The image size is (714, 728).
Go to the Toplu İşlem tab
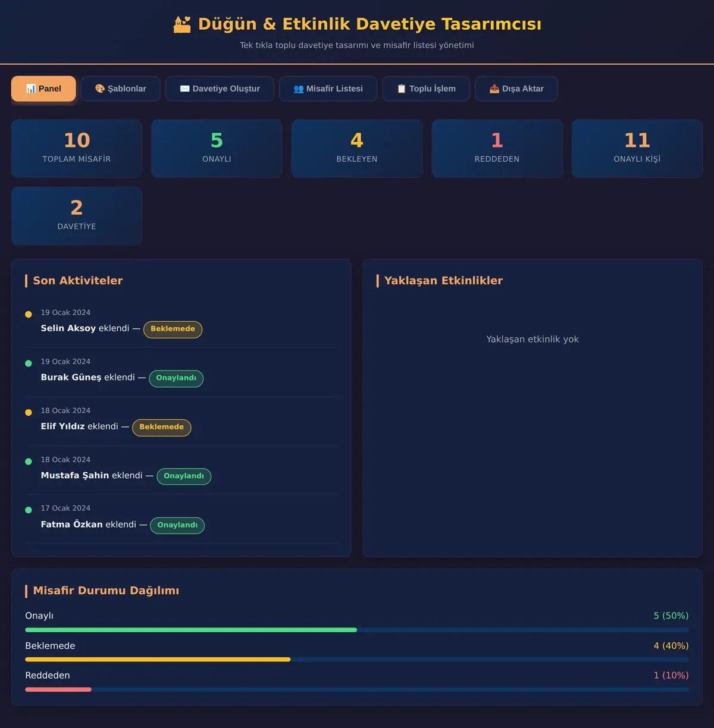pyautogui.click(x=426, y=89)
